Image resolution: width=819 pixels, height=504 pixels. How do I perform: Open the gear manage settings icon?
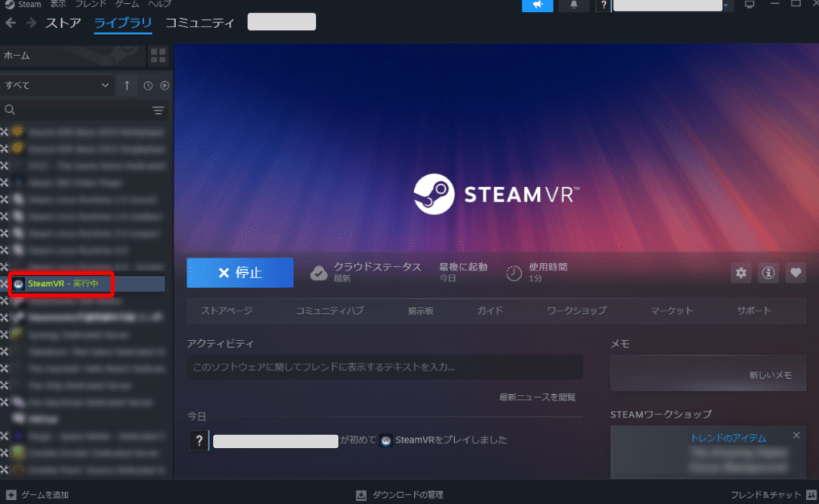tap(741, 273)
